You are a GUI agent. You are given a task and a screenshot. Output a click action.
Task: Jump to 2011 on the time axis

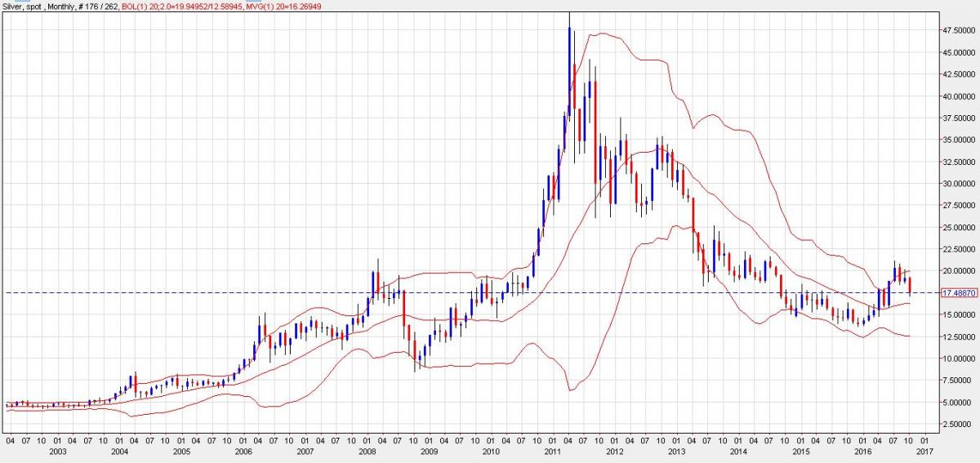[x=552, y=451]
